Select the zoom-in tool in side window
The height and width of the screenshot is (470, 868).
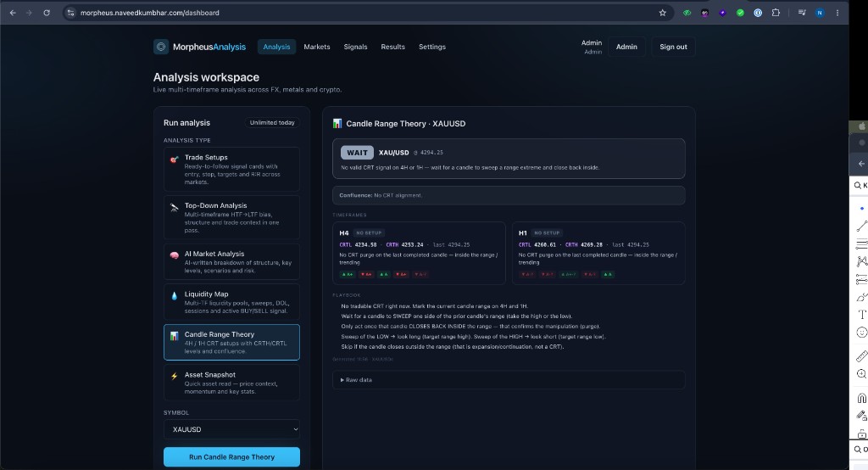tap(861, 374)
